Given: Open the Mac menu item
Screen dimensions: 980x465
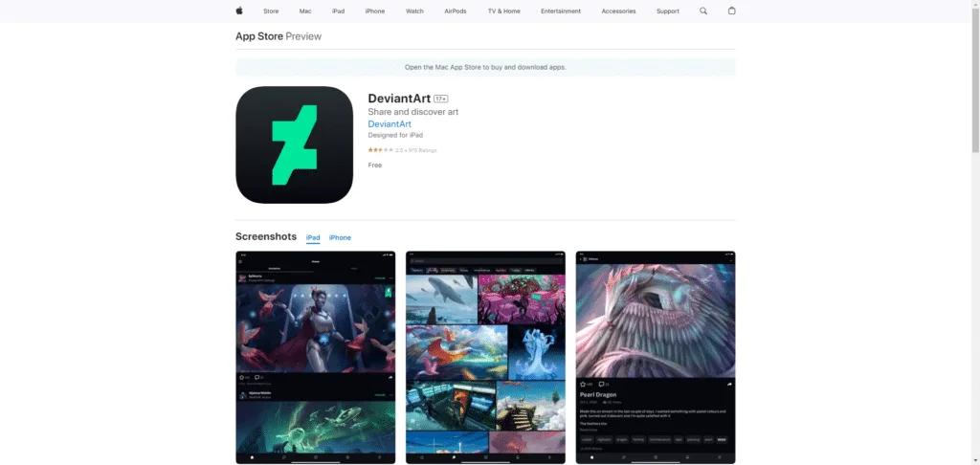Looking at the screenshot, I should (x=305, y=11).
